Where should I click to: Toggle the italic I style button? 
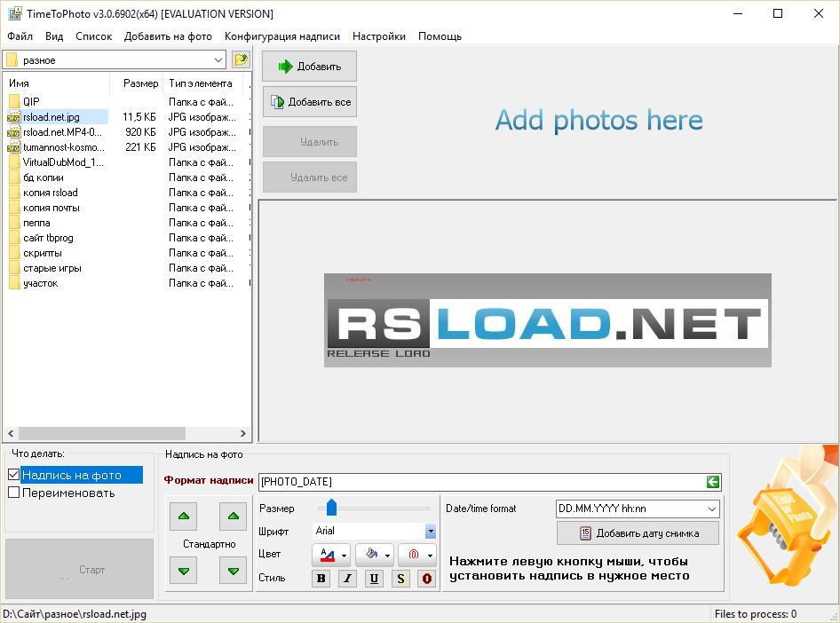(x=348, y=579)
